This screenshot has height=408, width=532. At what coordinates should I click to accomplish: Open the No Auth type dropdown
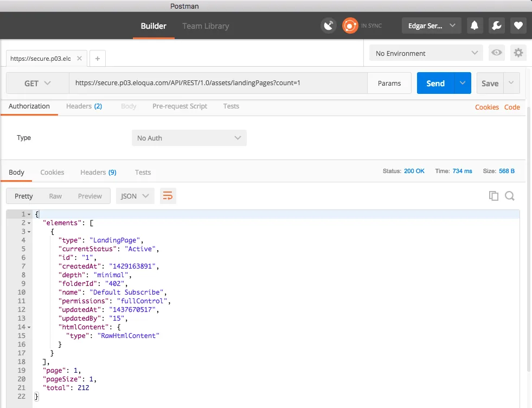(189, 138)
